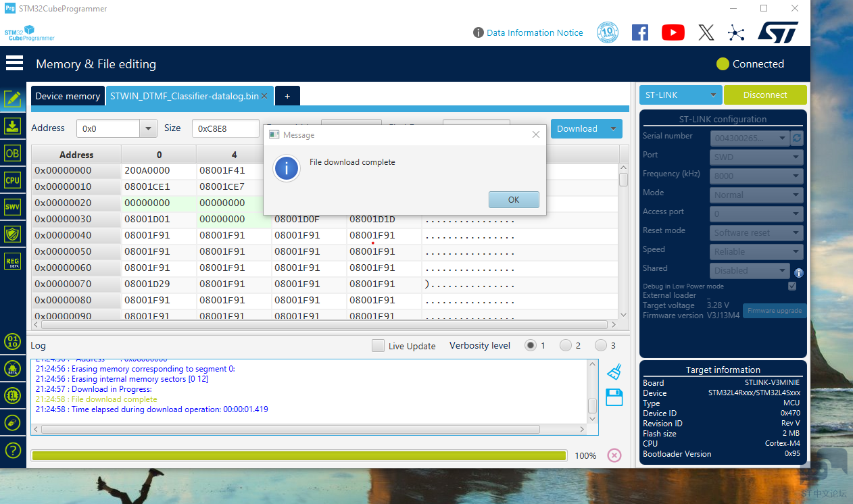Close the Message dialog with X

(x=536, y=134)
